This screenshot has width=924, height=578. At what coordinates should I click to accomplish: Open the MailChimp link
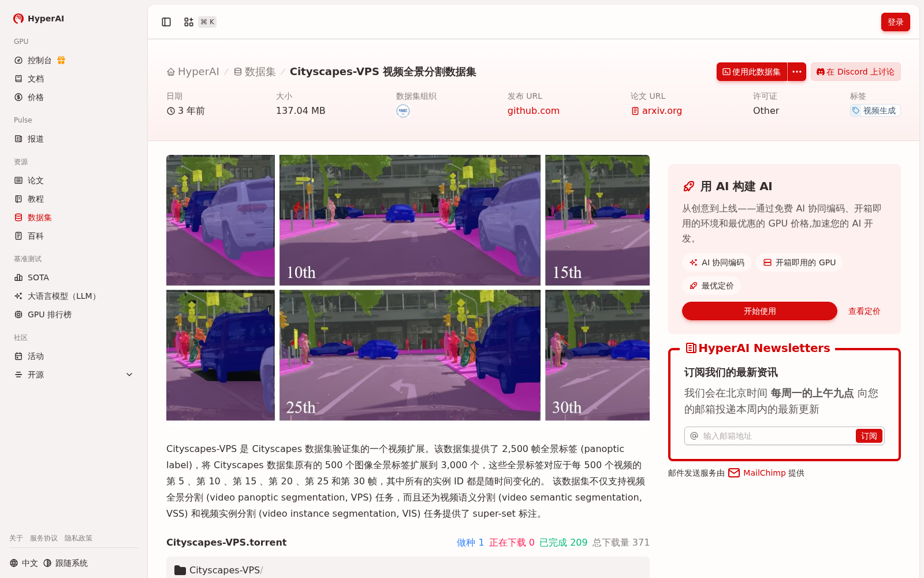click(x=757, y=473)
